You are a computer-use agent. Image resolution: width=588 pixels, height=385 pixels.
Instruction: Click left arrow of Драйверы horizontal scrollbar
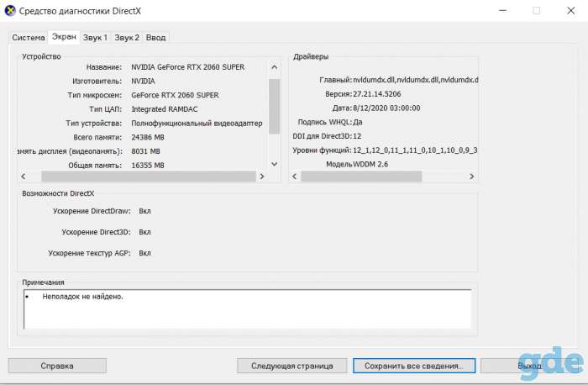coord(294,176)
